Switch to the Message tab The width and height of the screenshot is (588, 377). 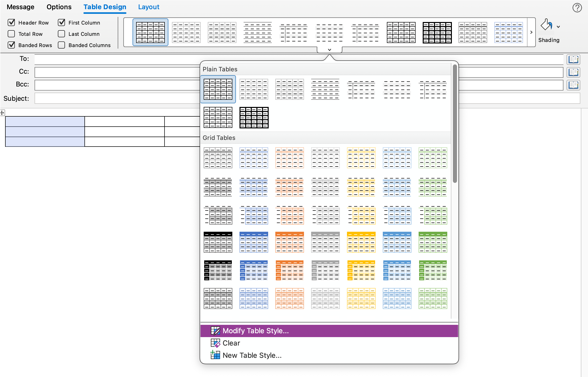[20, 7]
